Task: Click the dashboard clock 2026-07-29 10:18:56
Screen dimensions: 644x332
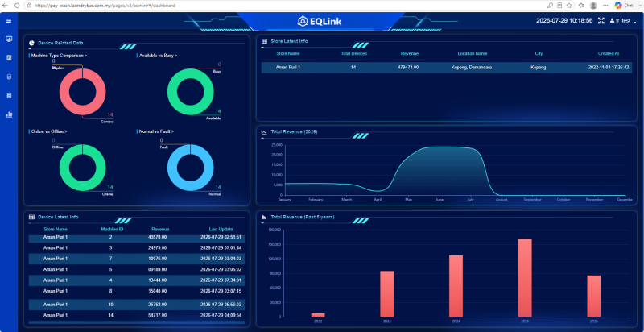Action: (x=564, y=20)
